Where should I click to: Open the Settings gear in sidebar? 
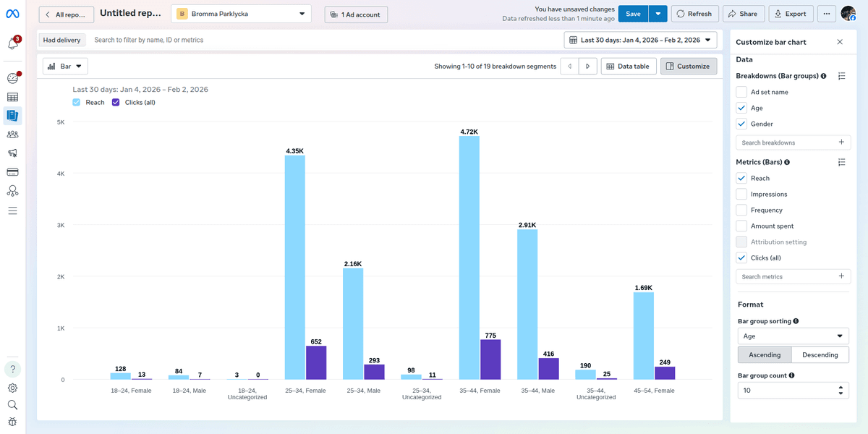pyautogui.click(x=13, y=388)
